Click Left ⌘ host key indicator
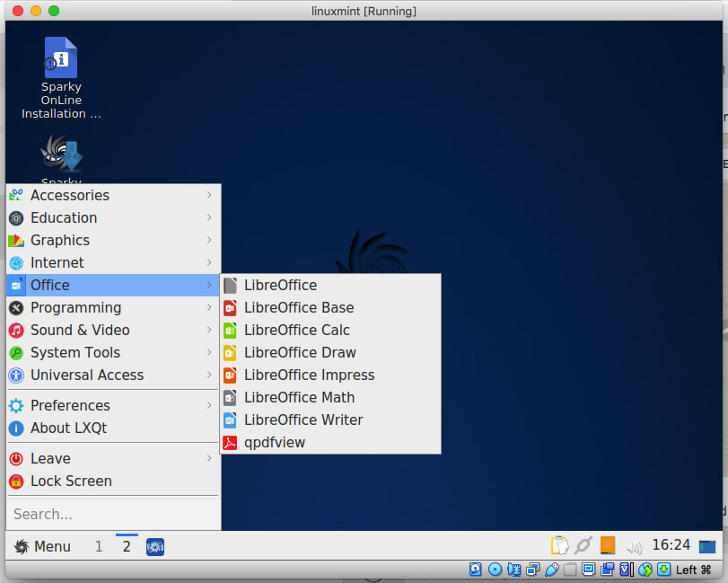The width and height of the screenshot is (728, 583). pos(693,570)
